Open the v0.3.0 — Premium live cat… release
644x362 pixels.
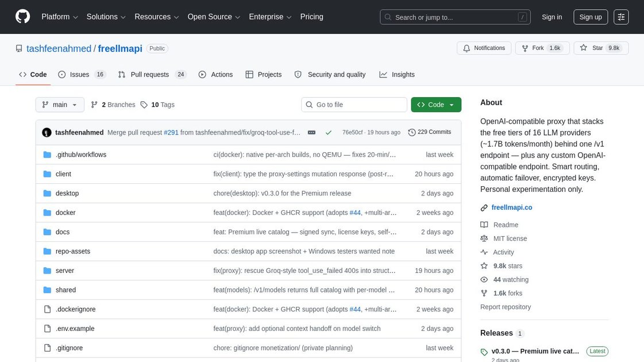tap(535, 351)
